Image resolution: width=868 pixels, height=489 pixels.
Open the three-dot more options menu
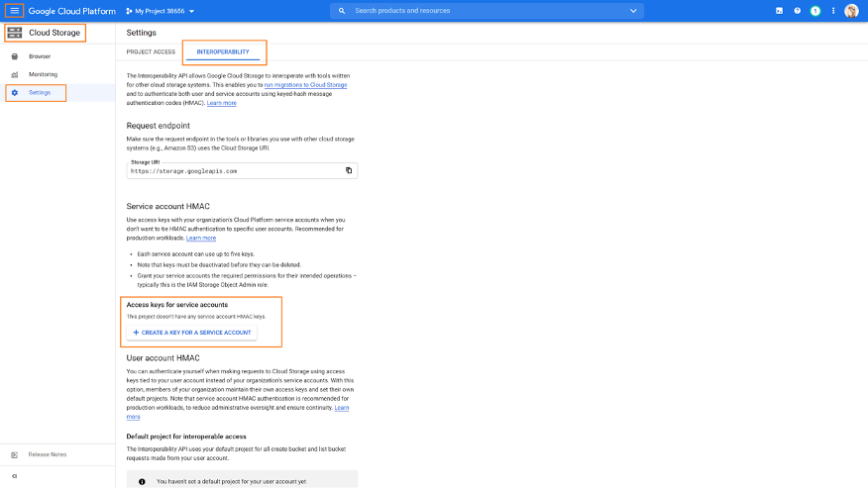(832, 11)
